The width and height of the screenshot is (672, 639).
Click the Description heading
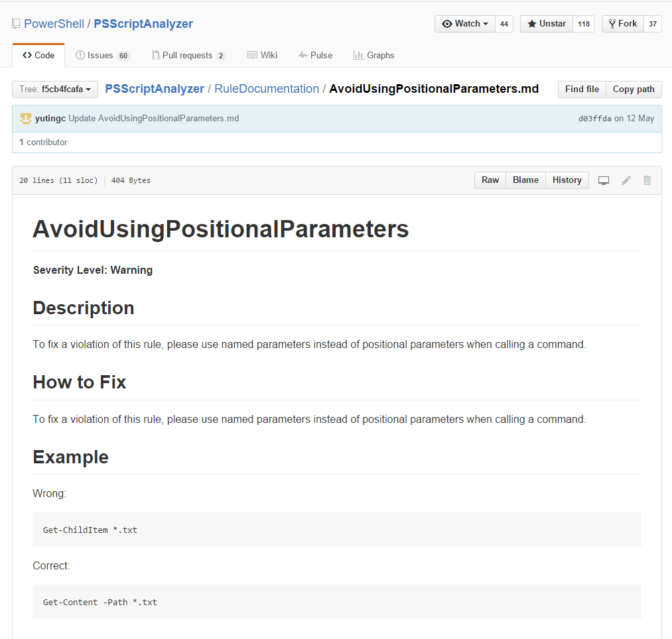[x=84, y=308]
